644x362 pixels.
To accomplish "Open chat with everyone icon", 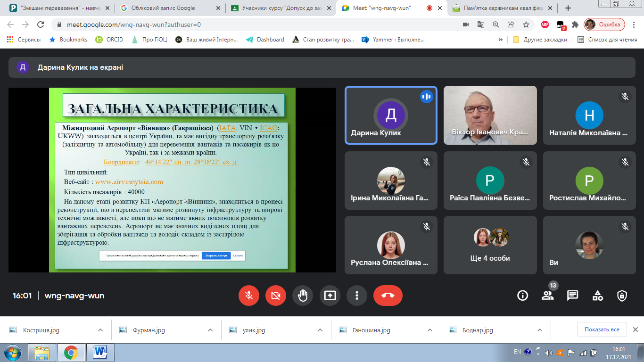I will [x=572, y=296].
